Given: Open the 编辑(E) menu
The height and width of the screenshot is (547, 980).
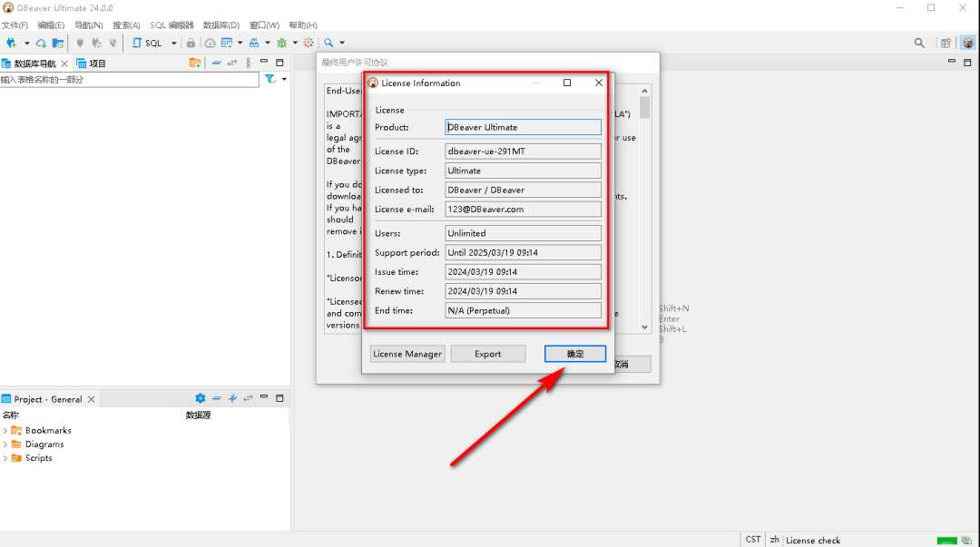Looking at the screenshot, I should point(51,25).
